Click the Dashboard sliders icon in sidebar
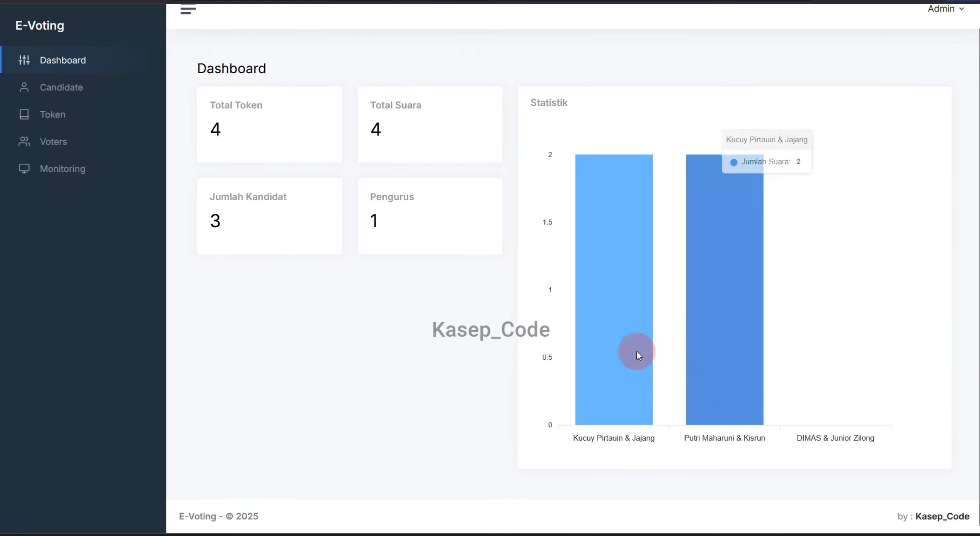The height and width of the screenshot is (536, 980). pos(24,60)
